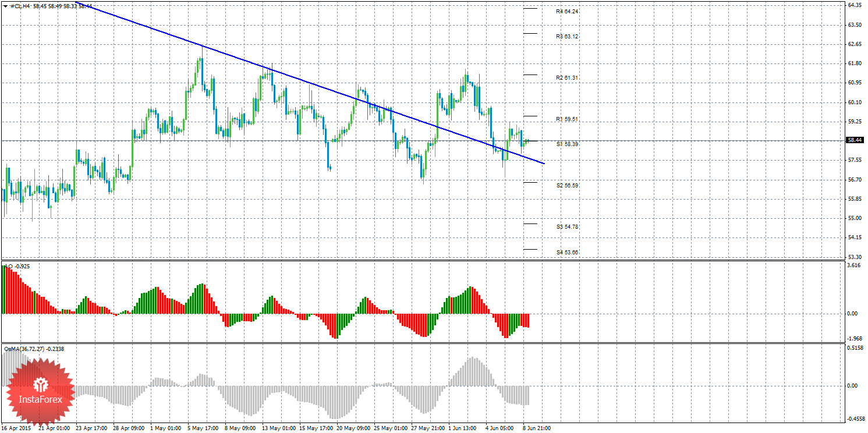
Task: Click 55.85 on the price scale
Action: [x=855, y=199]
